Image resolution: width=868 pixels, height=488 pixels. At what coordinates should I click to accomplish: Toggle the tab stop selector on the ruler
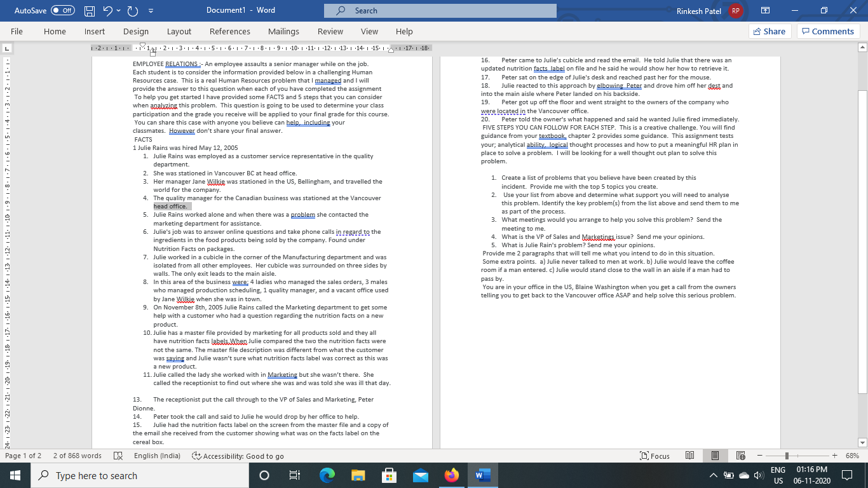pos(7,47)
